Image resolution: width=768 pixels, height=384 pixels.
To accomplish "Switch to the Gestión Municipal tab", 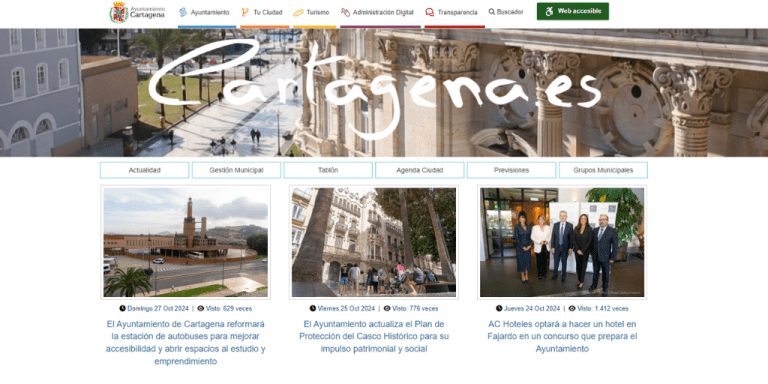I will click(x=236, y=170).
